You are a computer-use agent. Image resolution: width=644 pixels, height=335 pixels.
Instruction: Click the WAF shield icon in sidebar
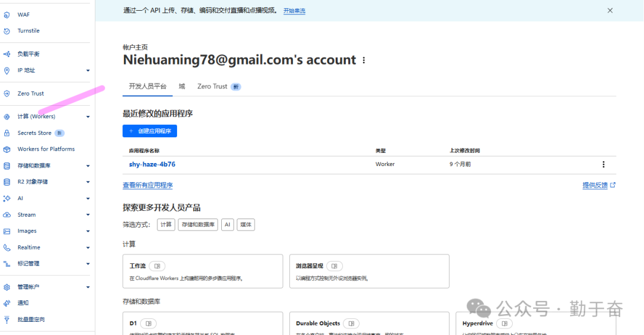pos(7,15)
